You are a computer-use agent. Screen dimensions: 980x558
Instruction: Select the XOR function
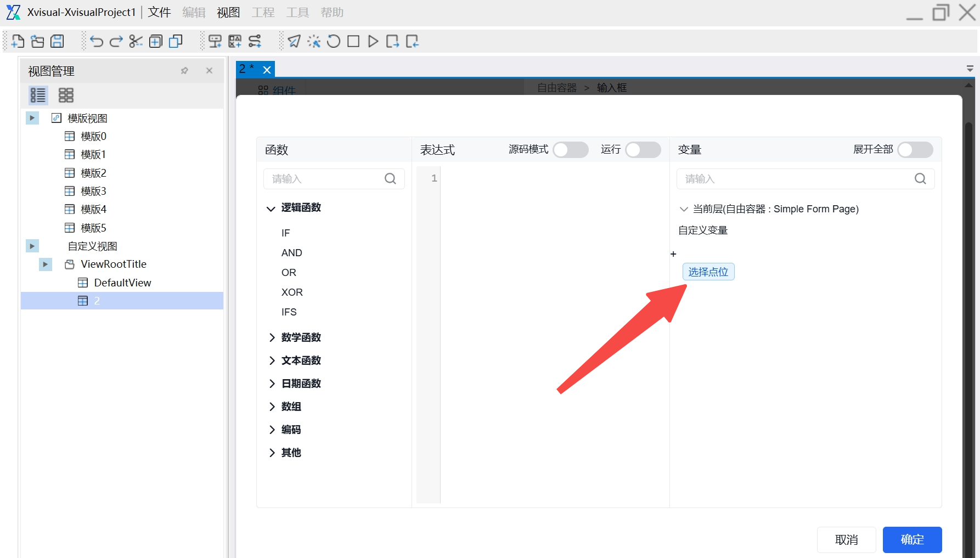click(x=292, y=292)
